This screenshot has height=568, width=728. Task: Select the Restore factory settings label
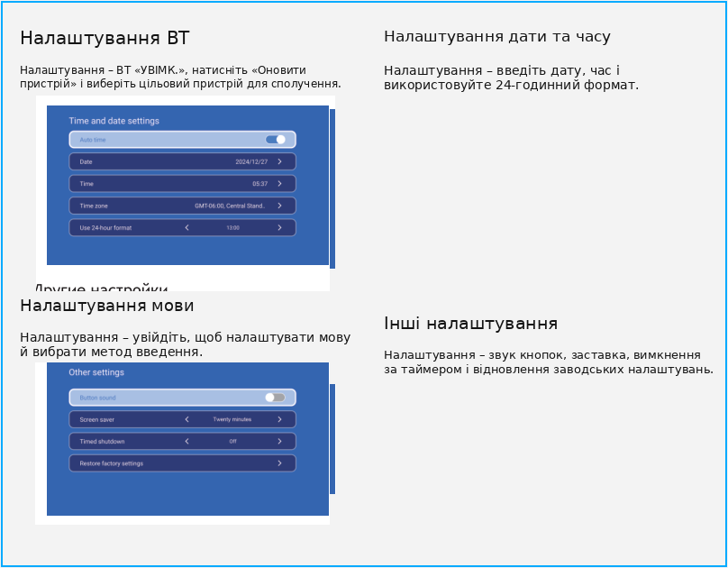[112, 463]
